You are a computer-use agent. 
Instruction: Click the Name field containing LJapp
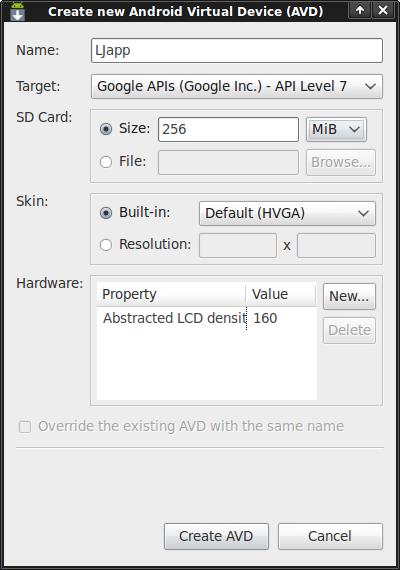[x=237, y=51]
